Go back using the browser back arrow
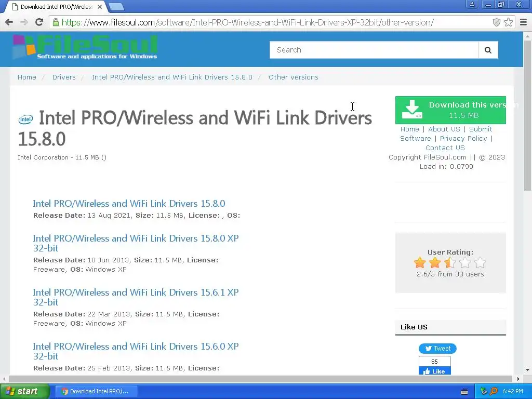This screenshot has width=532, height=399. (x=9, y=22)
